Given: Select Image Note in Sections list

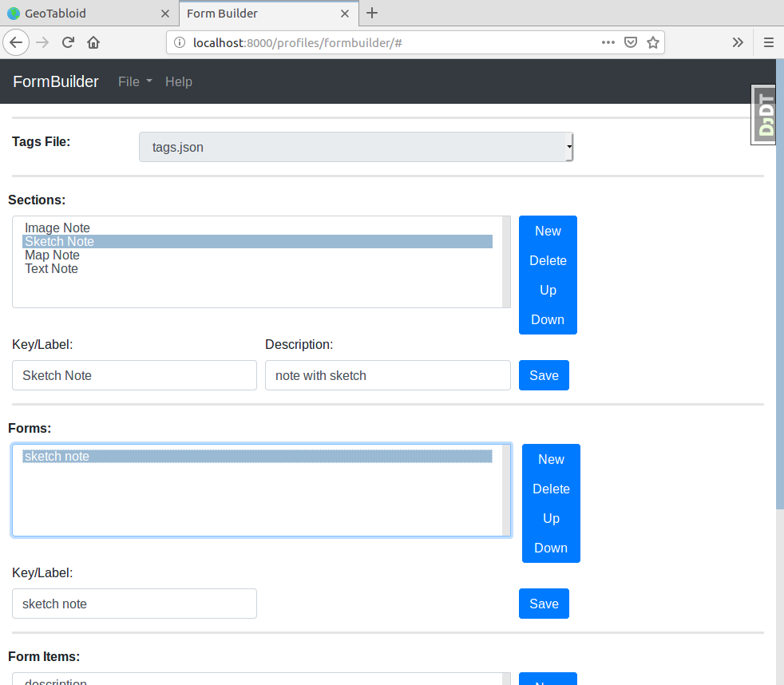Looking at the screenshot, I should 258,228.
